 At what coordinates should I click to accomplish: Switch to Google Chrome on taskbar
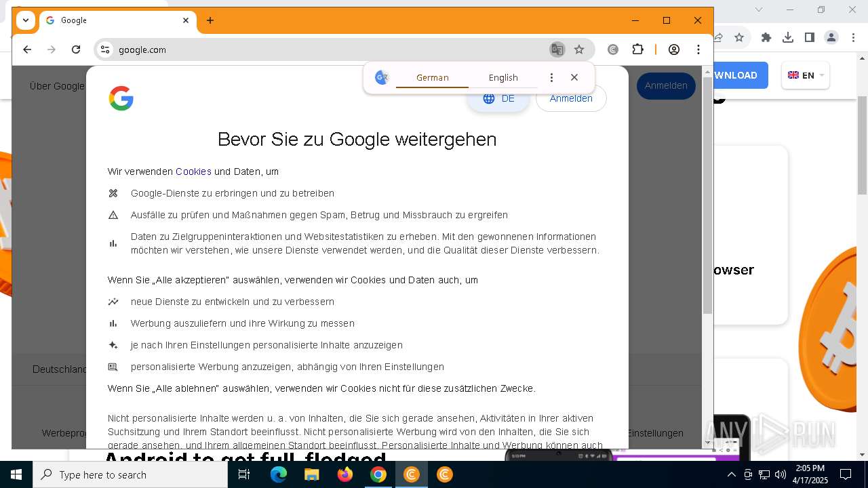coord(378,474)
